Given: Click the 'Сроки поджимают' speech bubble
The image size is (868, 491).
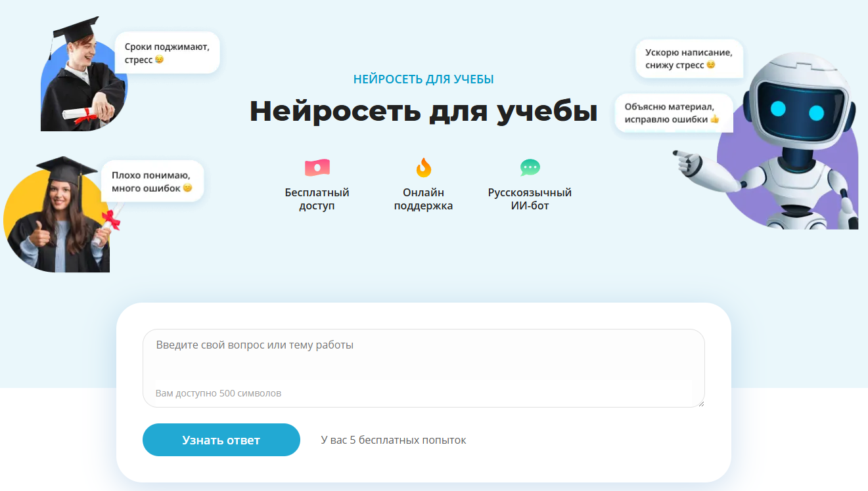Looking at the screenshot, I should (167, 53).
